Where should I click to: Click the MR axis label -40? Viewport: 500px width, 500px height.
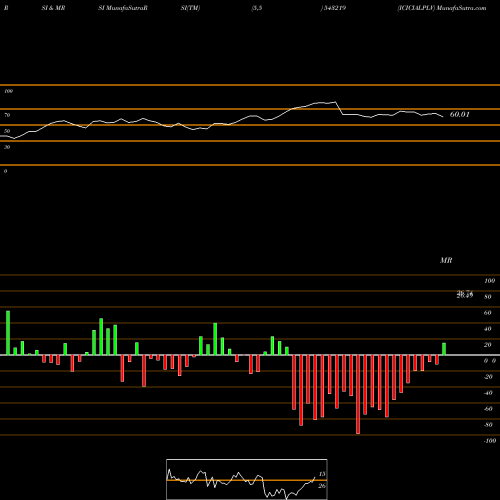[x=488, y=393]
